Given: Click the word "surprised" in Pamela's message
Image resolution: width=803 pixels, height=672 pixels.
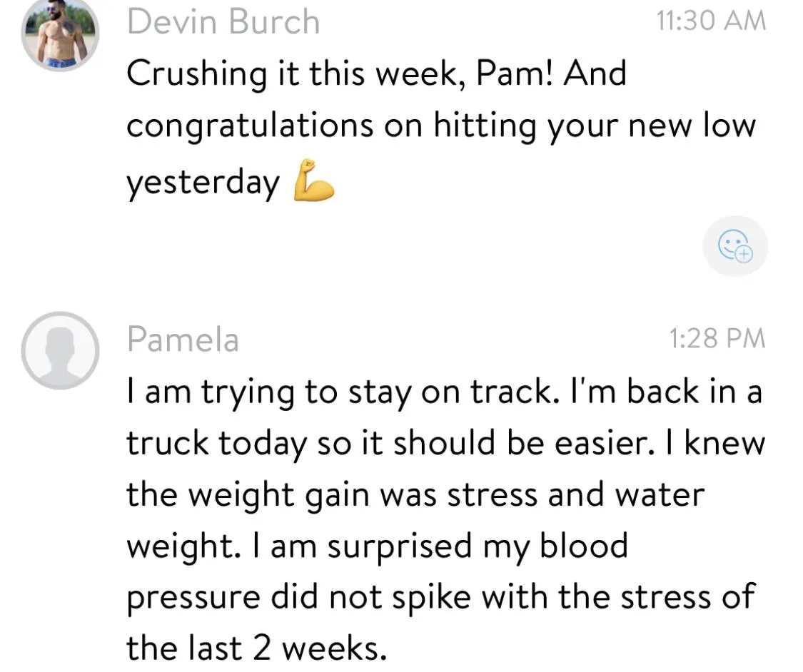Looking at the screenshot, I should coord(400,546).
